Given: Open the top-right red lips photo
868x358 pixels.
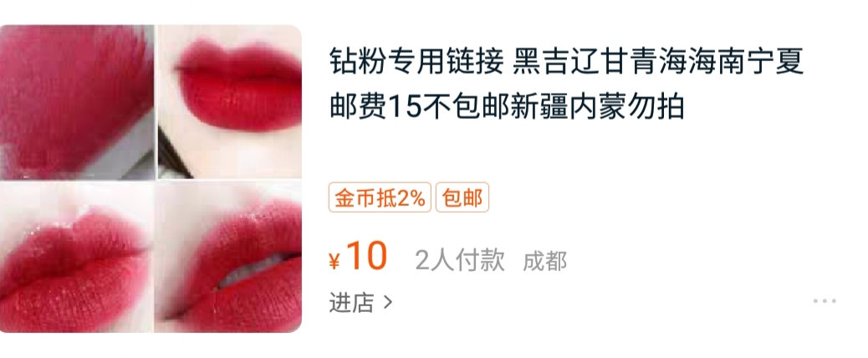Looking at the screenshot, I should [230, 102].
